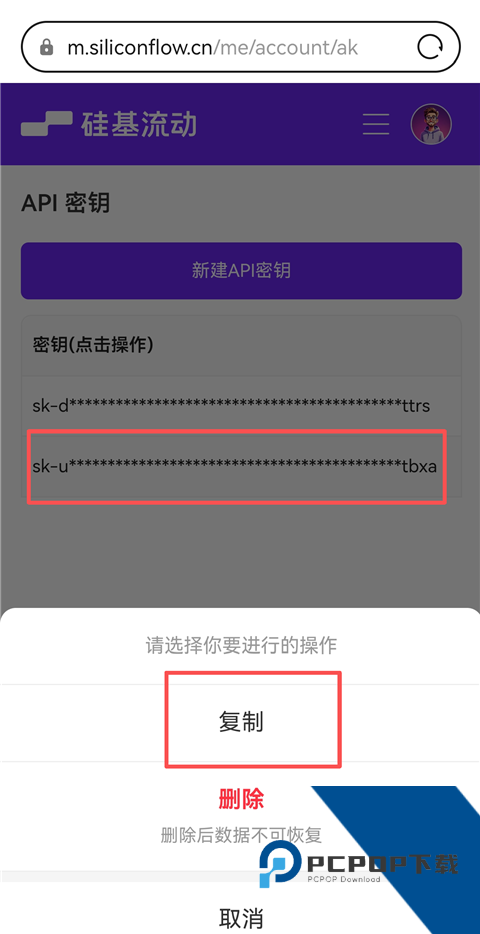Create a key via 新建API密钥 button
480x934 pixels.
[241, 270]
